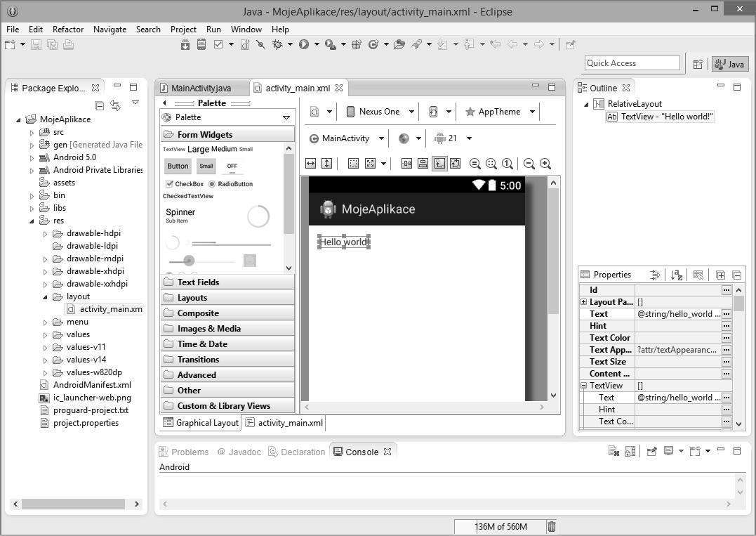Screen dimensions: 756x536
Task: Switch to activity_main.xml source tab
Action: [285, 423]
